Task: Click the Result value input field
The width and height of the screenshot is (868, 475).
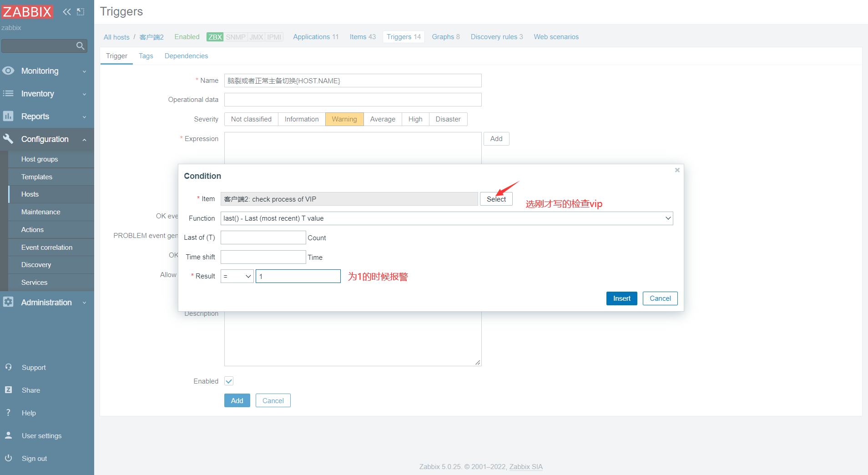Action: point(298,276)
